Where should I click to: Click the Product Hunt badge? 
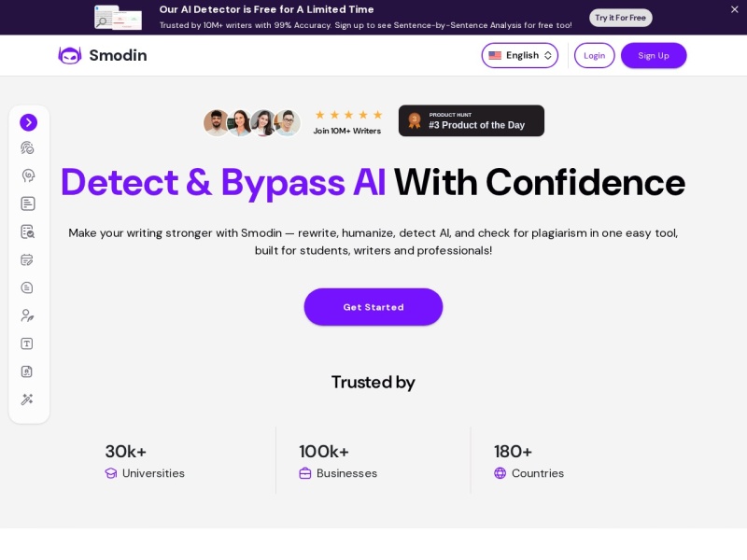472,120
